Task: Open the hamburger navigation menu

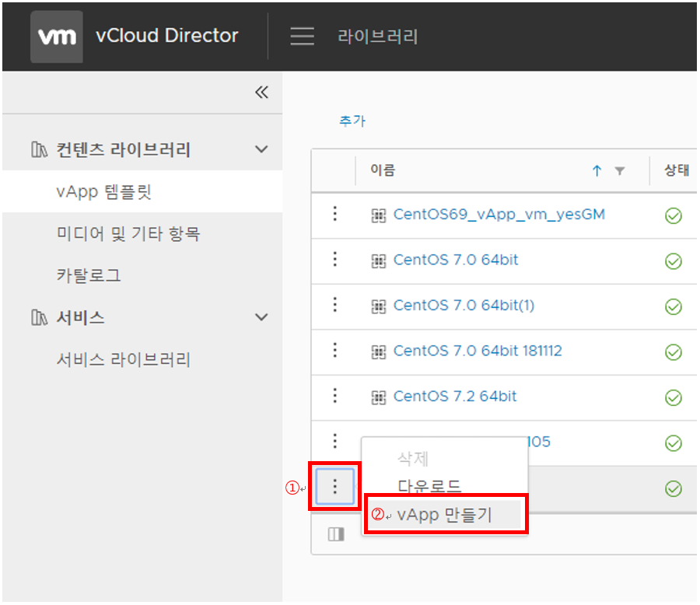Action: tap(302, 36)
